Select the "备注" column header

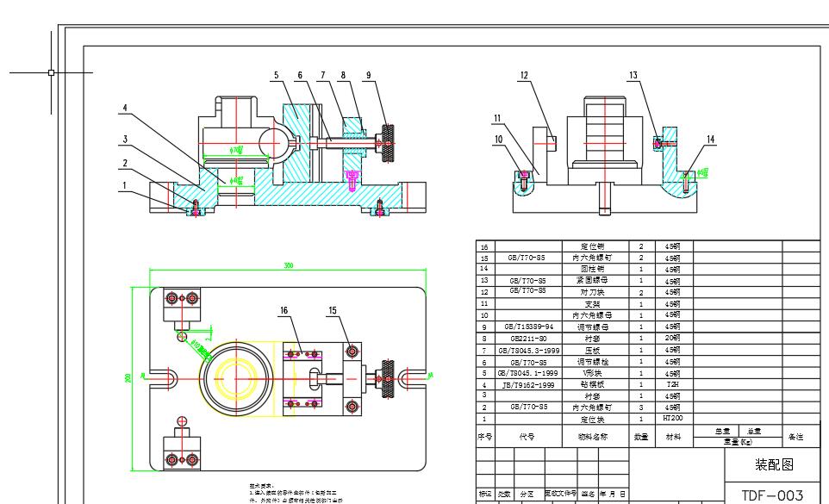click(795, 437)
